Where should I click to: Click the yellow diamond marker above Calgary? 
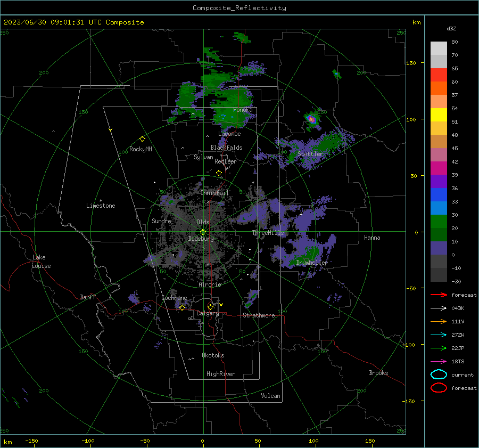click(x=210, y=307)
